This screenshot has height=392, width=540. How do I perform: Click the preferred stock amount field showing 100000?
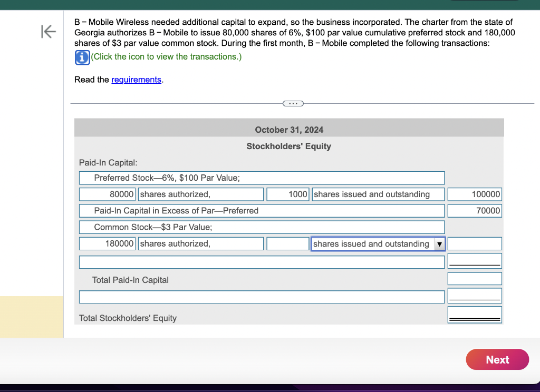click(475, 194)
